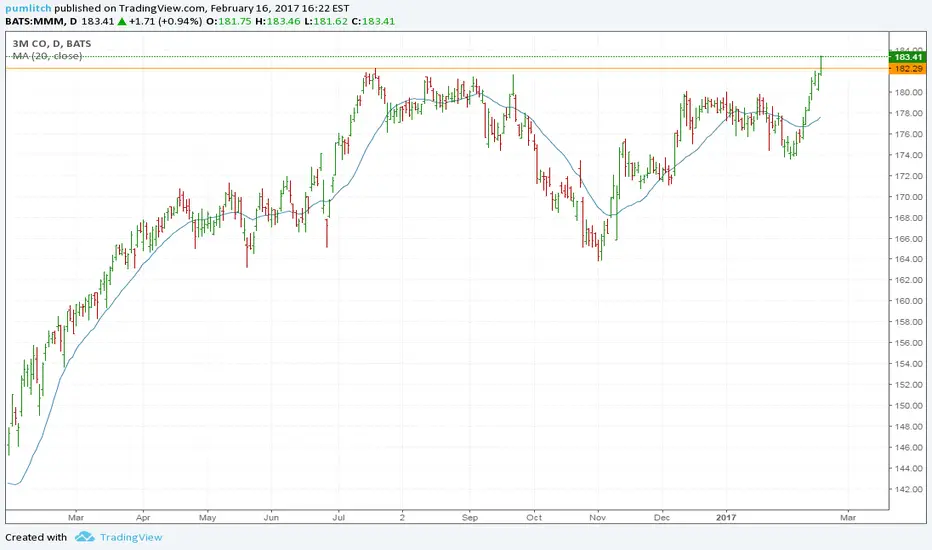Click the Nov label on the time axis

tap(597, 517)
